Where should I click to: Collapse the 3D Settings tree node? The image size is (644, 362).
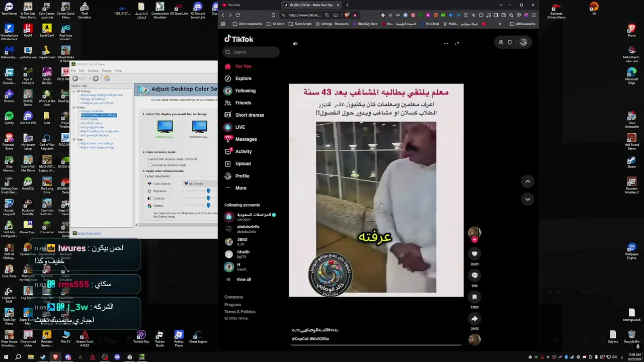(74, 91)
